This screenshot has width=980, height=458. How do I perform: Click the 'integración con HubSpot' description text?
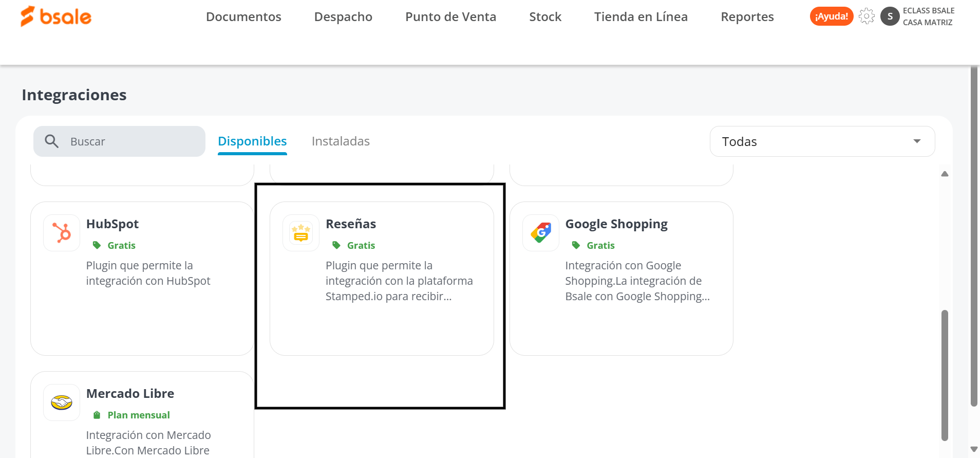click(x=148, y=281)
